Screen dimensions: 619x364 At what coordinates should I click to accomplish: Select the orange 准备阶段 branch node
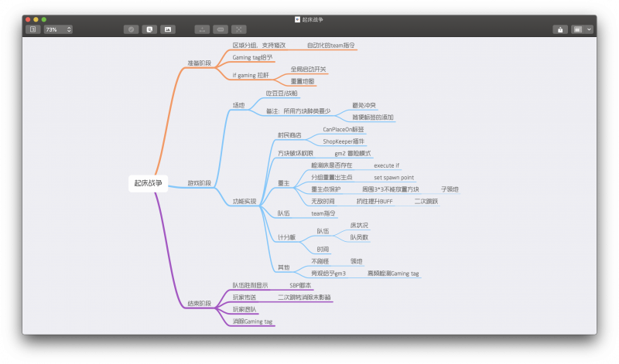coord(199,63)
